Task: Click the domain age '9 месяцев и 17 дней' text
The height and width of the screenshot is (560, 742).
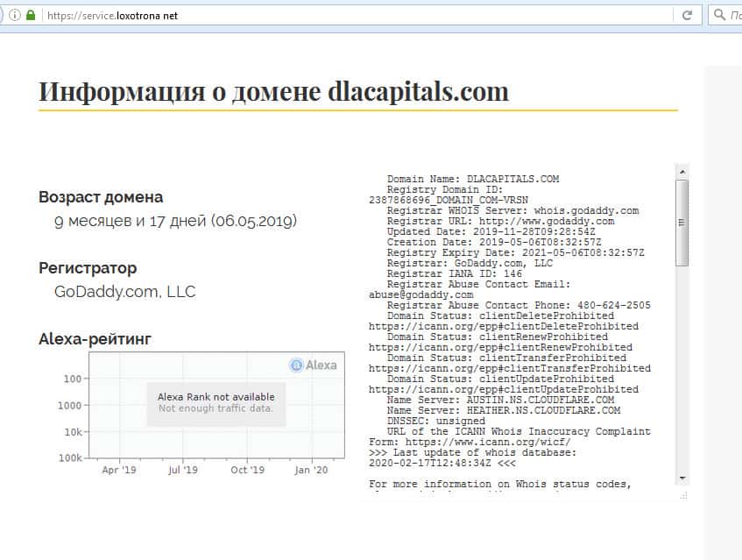Action: (x=131, y=221)
